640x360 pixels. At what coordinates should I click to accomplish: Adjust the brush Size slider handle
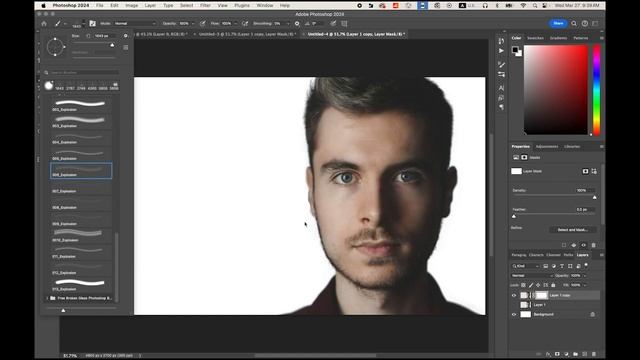pyautogui.click(x=112, y=45)
